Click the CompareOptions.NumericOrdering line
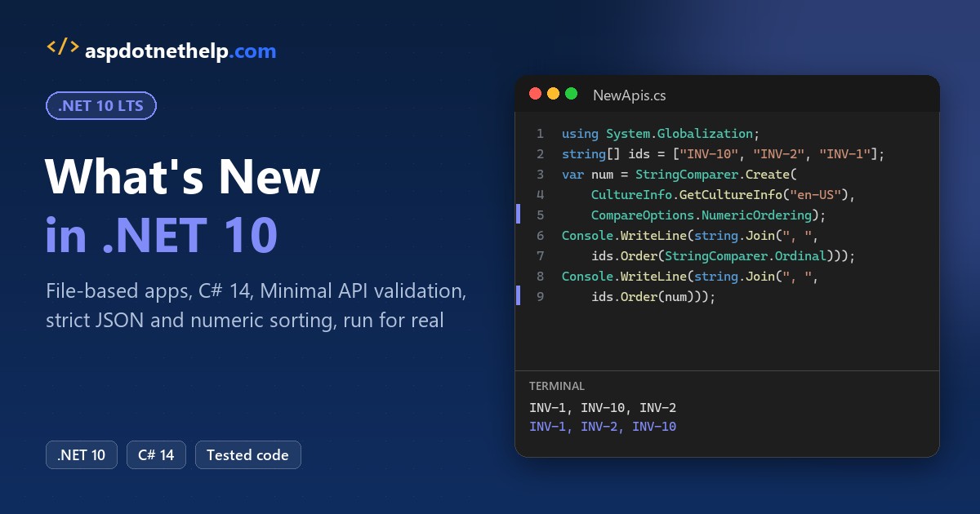The height and width of the screenshot is (514, 980). [x=709, y=215]
